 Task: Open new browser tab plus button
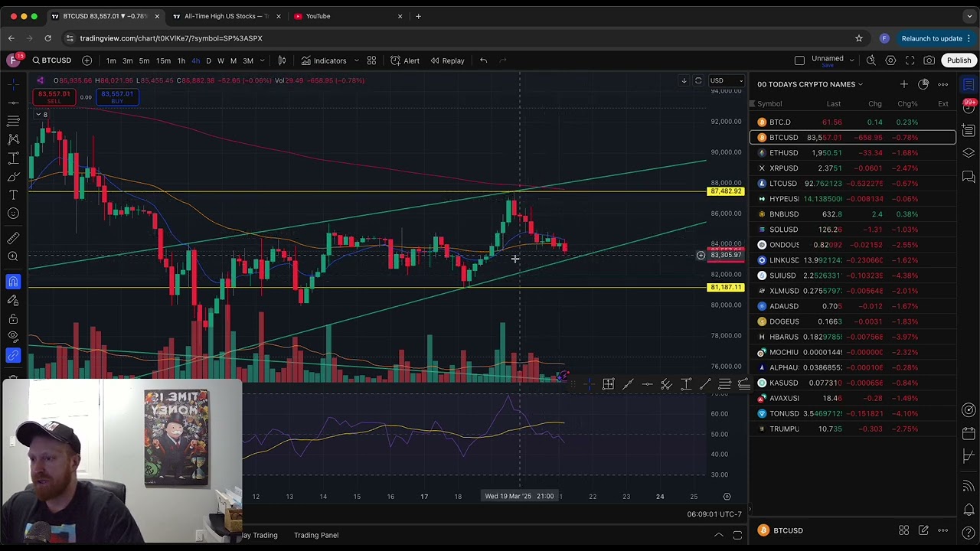pos(418,16)
